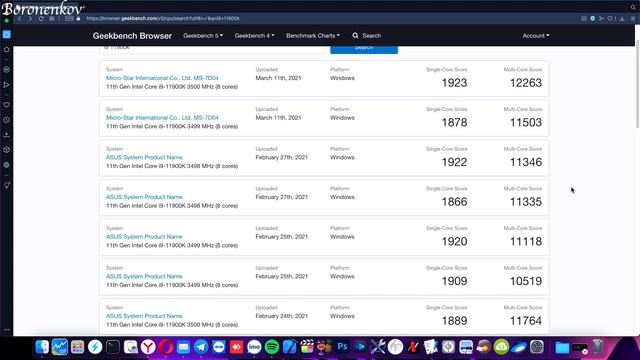Open ASUS System Product Name result scoring 1909
Image resolution: width=640 pixels, height=360 pixels.
tap(144, 276)
